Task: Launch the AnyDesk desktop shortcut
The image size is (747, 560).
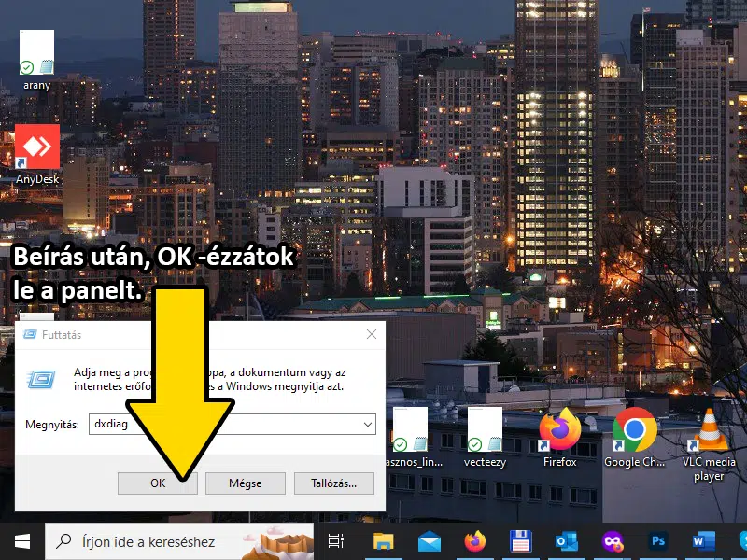Action: 37,155
